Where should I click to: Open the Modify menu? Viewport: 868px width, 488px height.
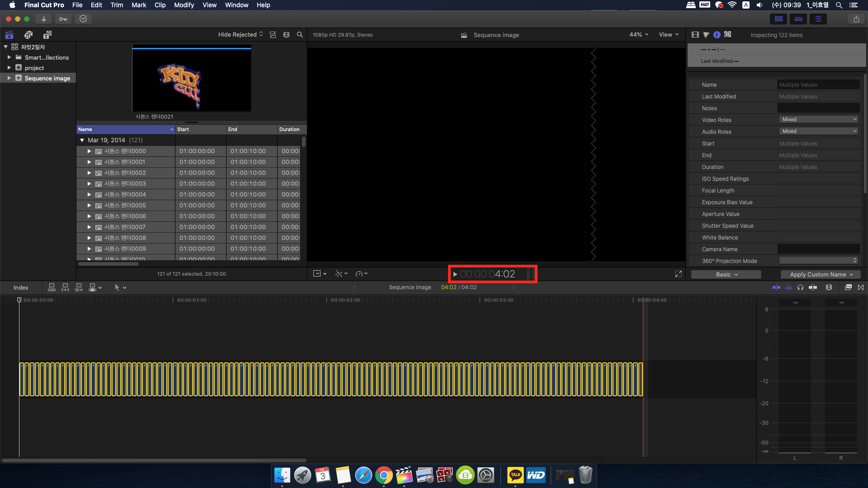click(184, 5)
